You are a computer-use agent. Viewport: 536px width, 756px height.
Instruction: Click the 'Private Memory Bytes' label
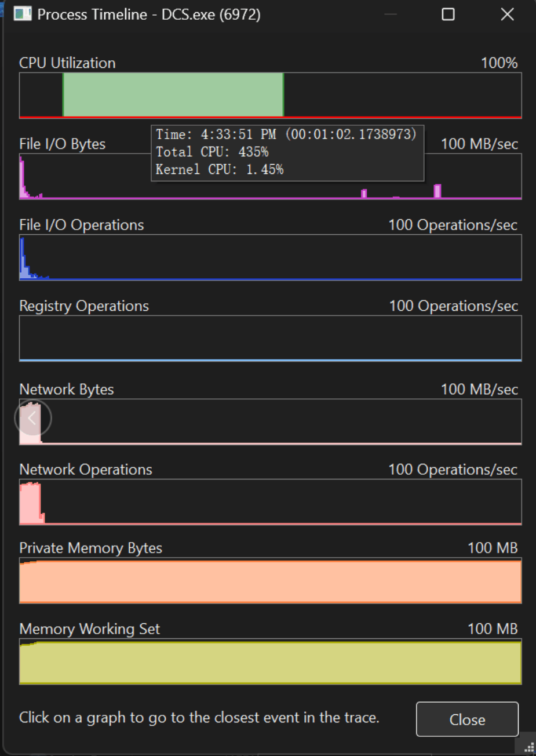click(x=91, y=548)
